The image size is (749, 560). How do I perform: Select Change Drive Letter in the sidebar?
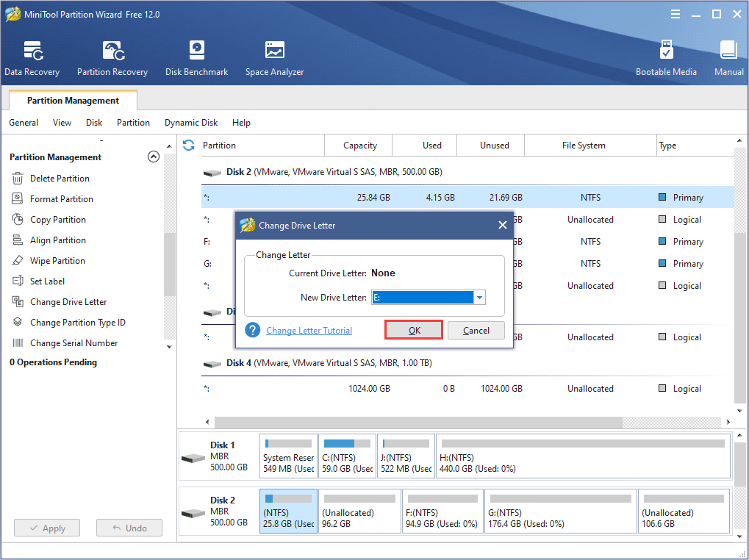[68, 302]
